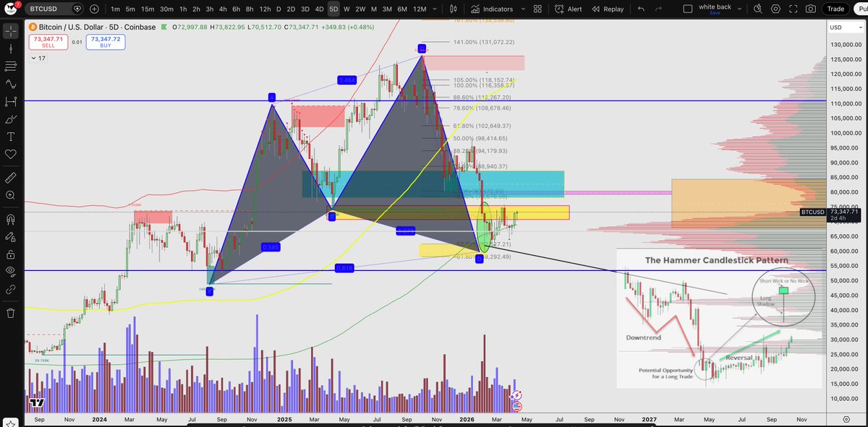The image size is (868, 427).
Task: Toggle hide all drawings eye icon
Action: coord(11,272)
